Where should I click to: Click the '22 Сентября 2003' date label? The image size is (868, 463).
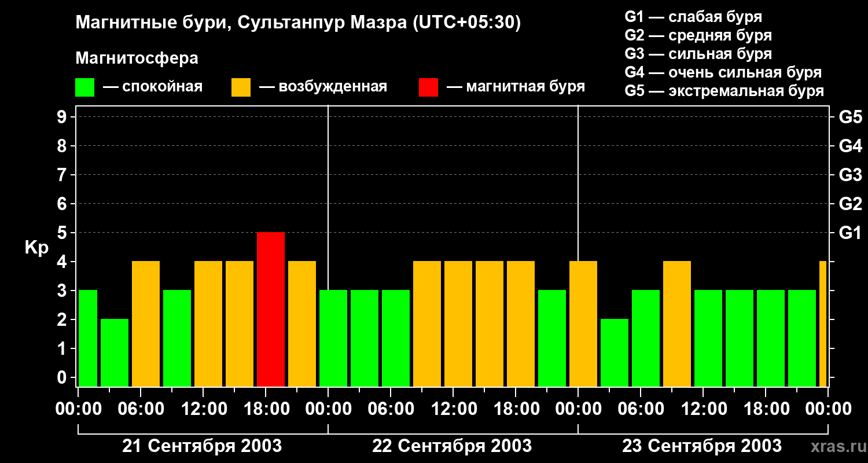click(x=452, y=446)
